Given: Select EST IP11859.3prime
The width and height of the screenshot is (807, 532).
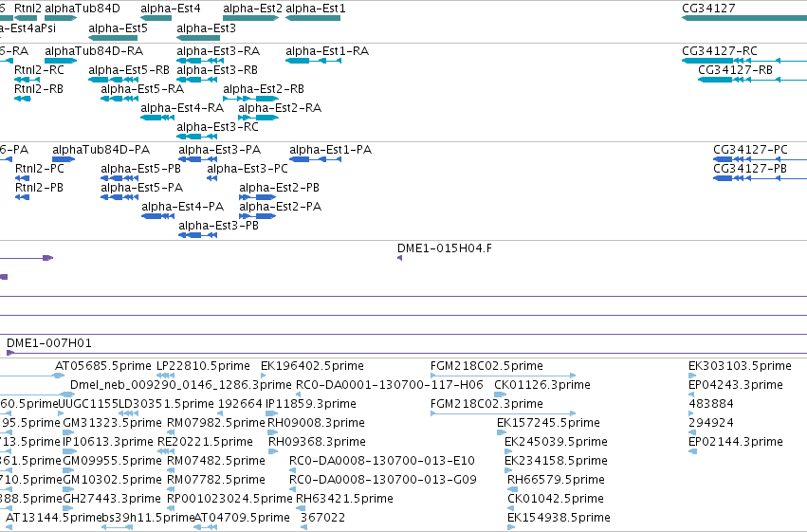Looking at the screenshot, I should [311, 404].
